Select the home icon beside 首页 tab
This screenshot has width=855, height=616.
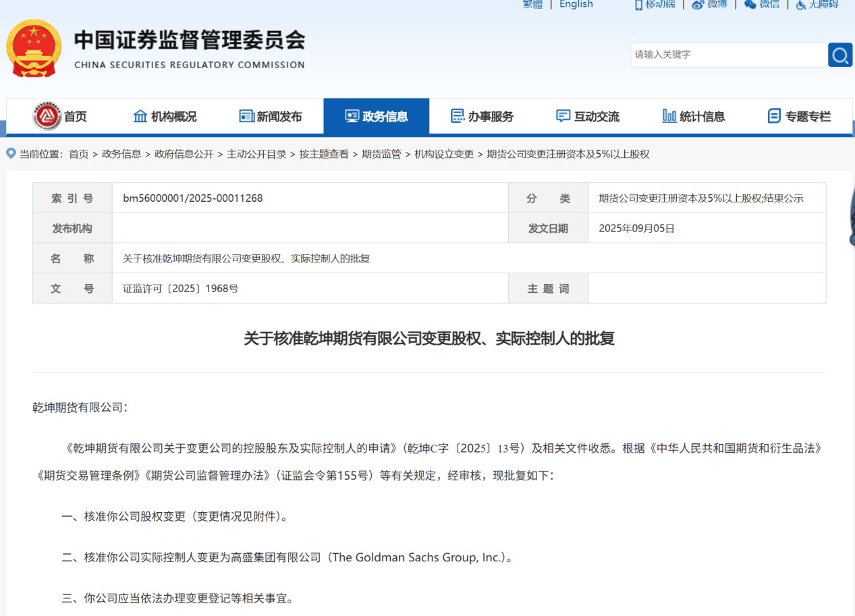pos(47,115)
